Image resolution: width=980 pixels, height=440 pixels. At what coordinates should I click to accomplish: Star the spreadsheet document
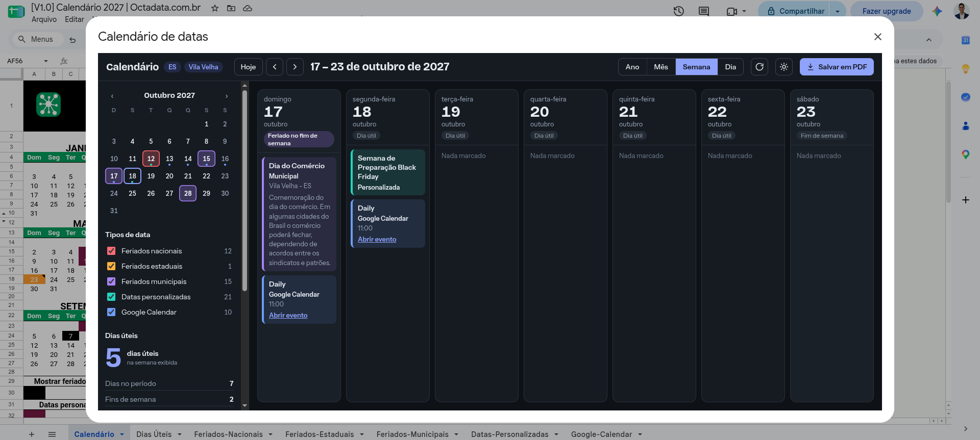pyautogui.click(x=215, y=8)
